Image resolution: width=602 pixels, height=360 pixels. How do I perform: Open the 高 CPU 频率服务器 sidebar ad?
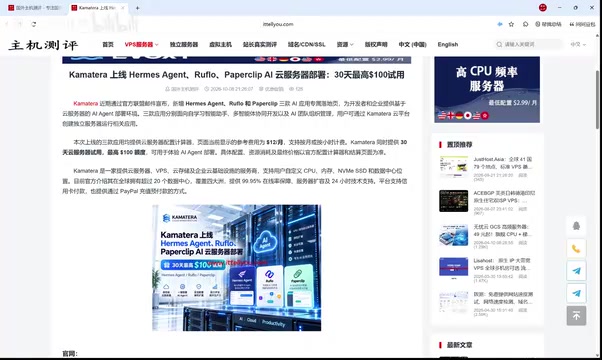pyautogui.click(x=487, y=89)
